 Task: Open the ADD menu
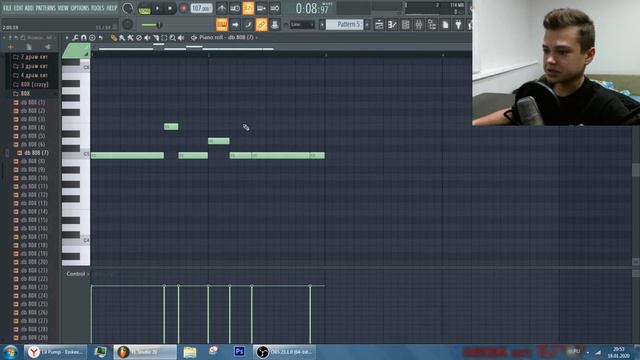(x=29, y=8)
